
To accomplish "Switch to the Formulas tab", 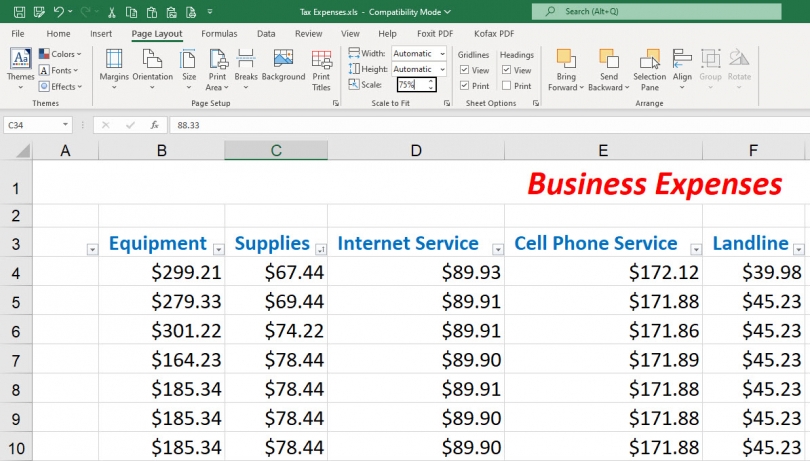I will pos(219,33).
